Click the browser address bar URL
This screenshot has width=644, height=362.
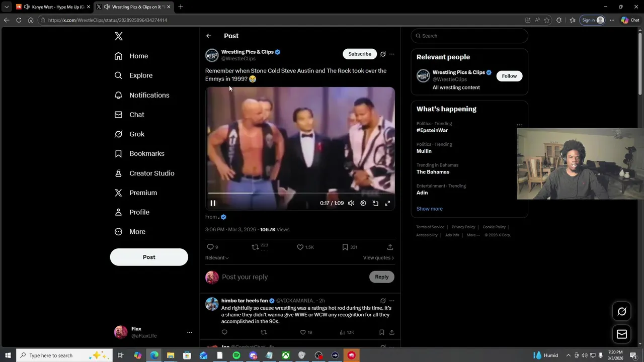[108, 20]
